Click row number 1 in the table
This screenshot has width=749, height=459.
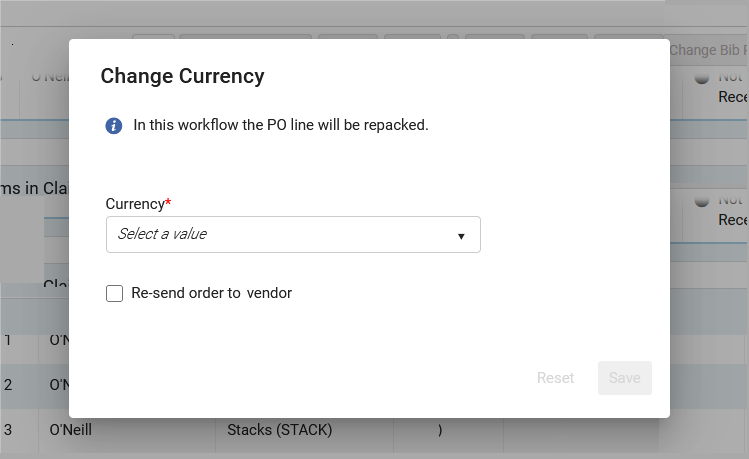8,340
